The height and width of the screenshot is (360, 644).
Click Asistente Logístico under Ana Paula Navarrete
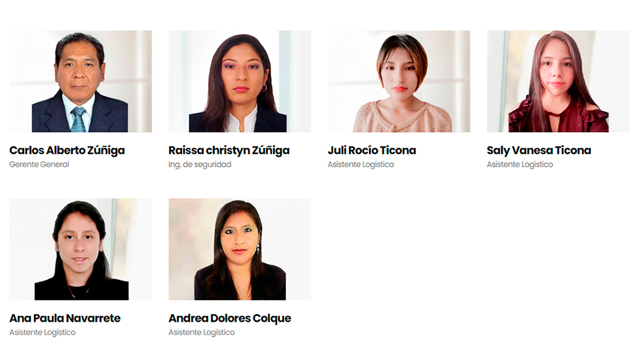pyautogui.click(x=42, y=333)
